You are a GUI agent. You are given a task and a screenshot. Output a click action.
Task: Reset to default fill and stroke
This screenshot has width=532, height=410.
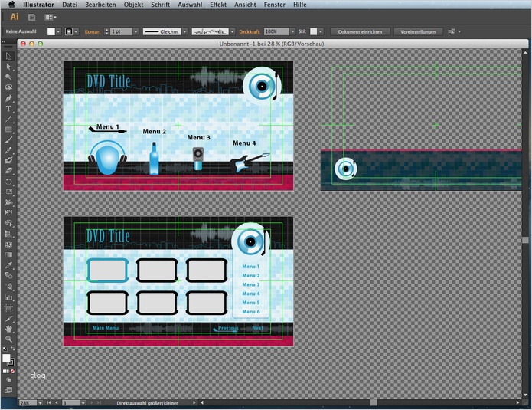click(5, 349)
